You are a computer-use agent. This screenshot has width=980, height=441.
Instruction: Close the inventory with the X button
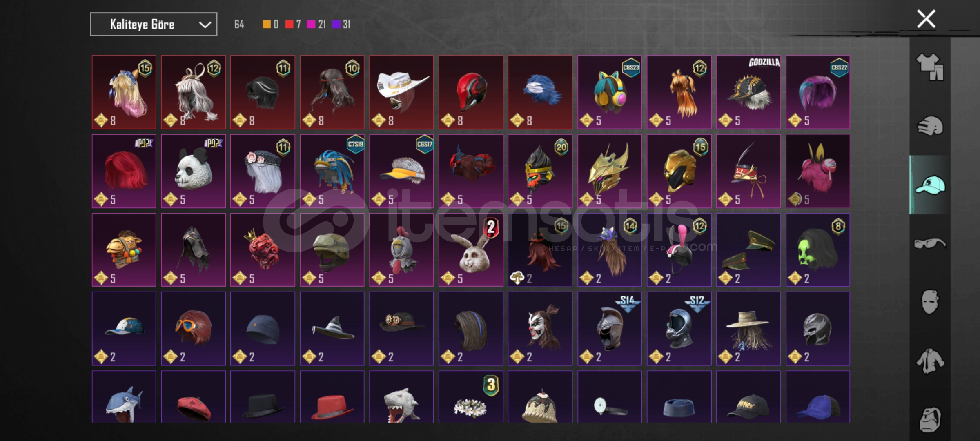click(x=926, y=19)
